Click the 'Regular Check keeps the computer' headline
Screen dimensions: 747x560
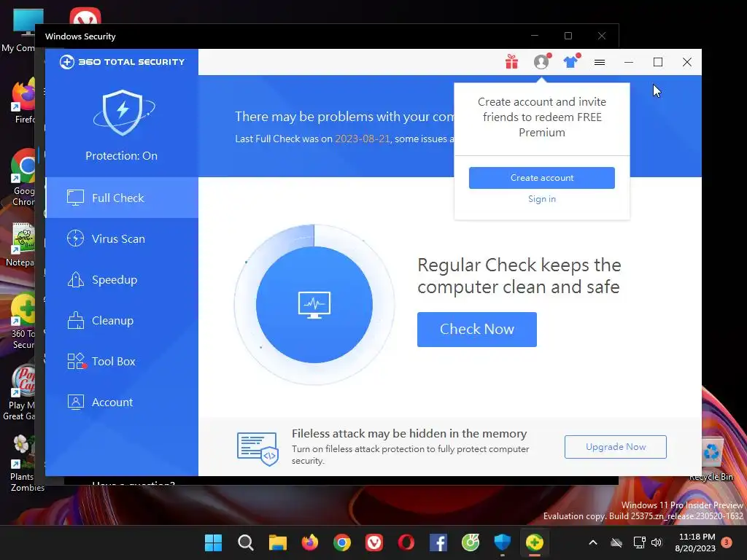519,276
